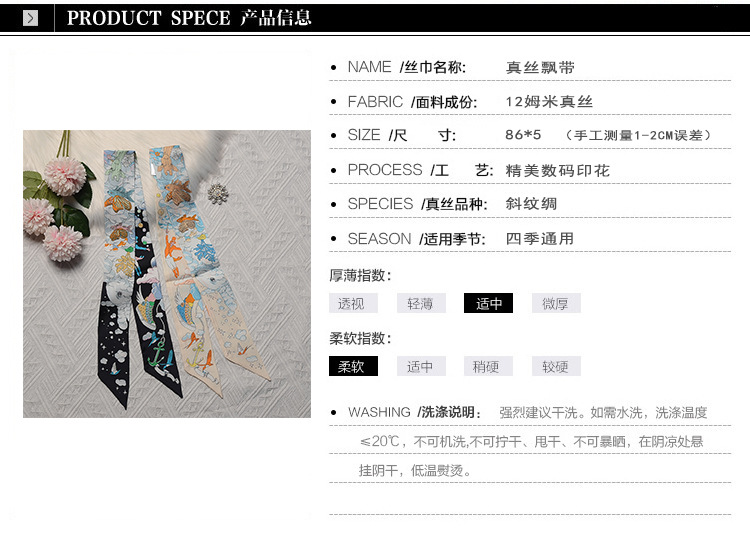Click the arrow icon in the header bar
This screenshot has height=551, width=750.
click(x=30, y=19)
